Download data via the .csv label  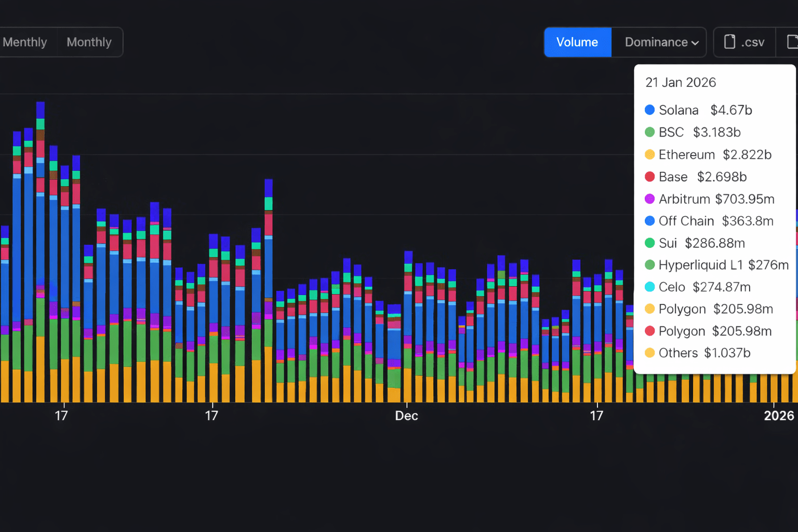click(x=753, y=42)
